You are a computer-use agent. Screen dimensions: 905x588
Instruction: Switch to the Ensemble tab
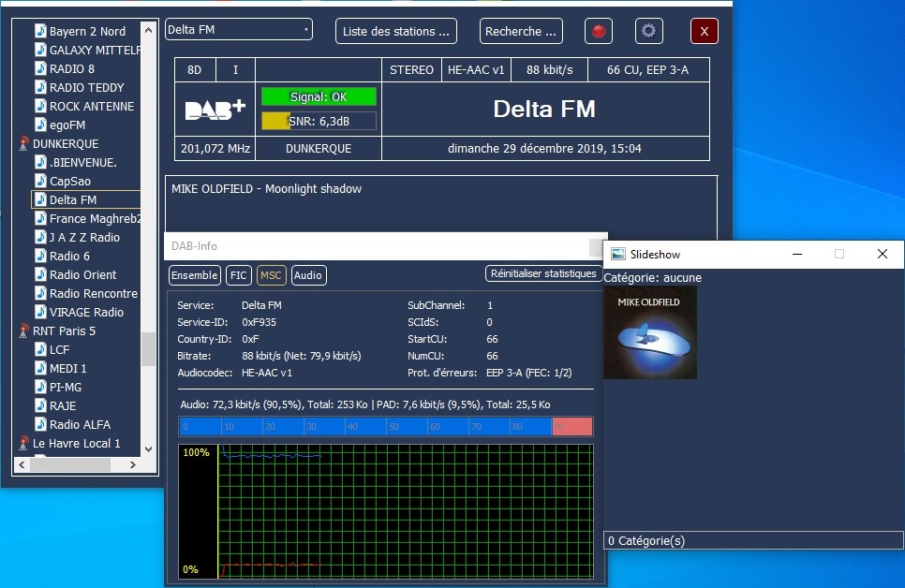195,275
